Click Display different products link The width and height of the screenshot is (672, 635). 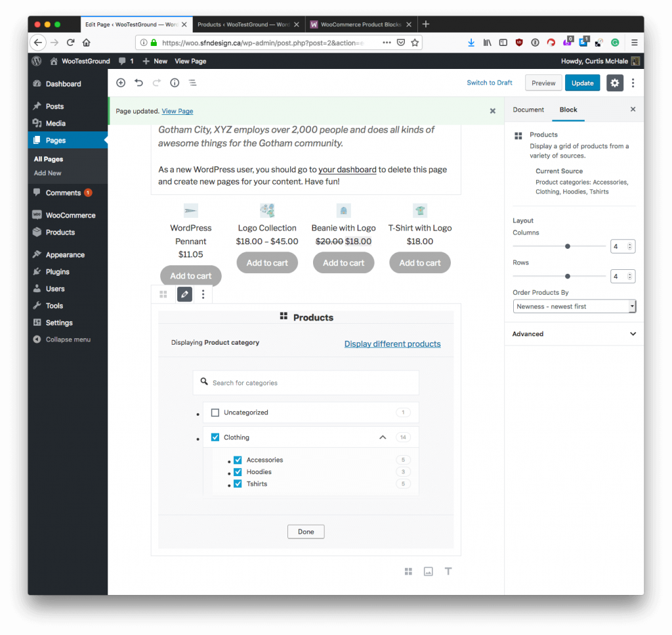coord(392,344)
